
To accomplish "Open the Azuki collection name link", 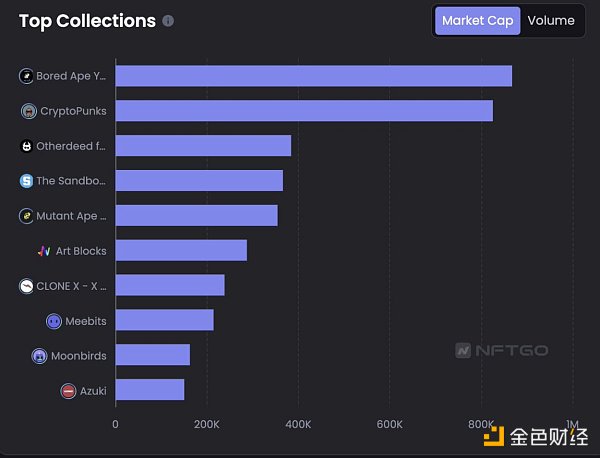I will click(x=94, y=391).
